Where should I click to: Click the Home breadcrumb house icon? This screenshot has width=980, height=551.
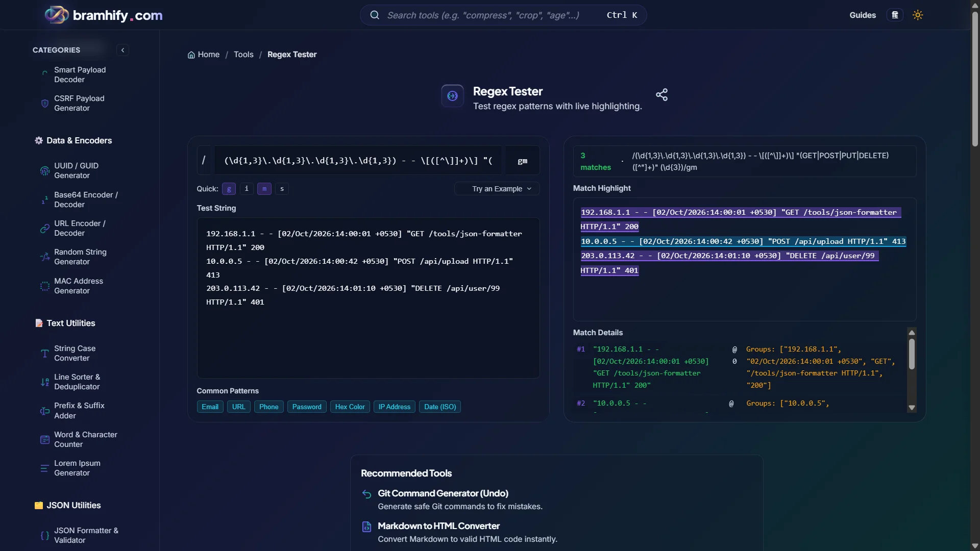[191, 55]
